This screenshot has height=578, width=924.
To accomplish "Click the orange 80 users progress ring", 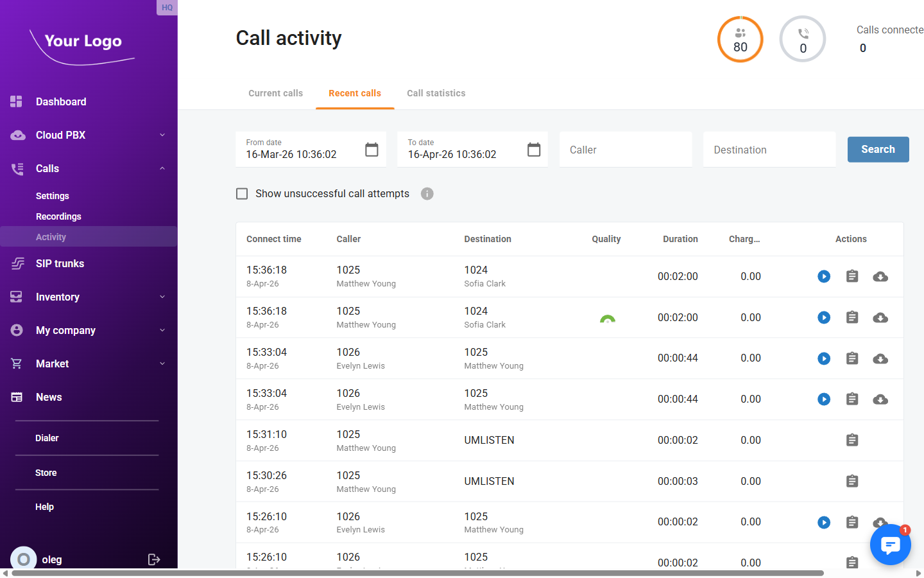I will point(740,39).
